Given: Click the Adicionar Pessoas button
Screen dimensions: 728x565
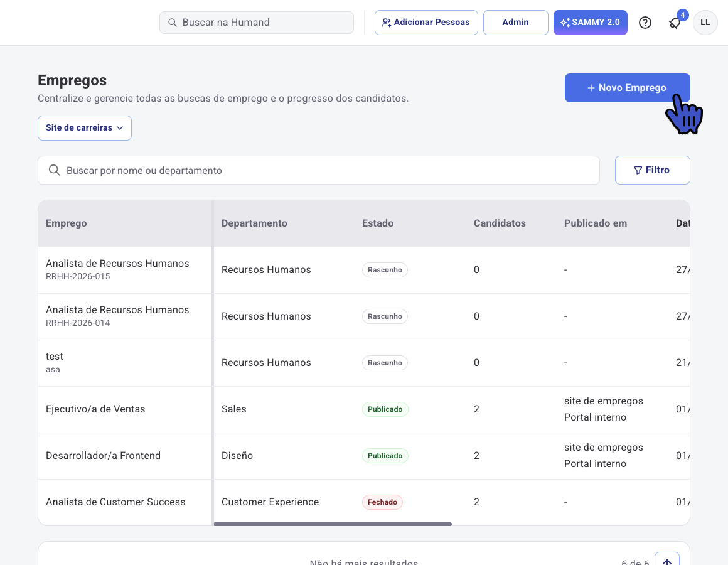Looking at the screenshot, I should [426, 22].
